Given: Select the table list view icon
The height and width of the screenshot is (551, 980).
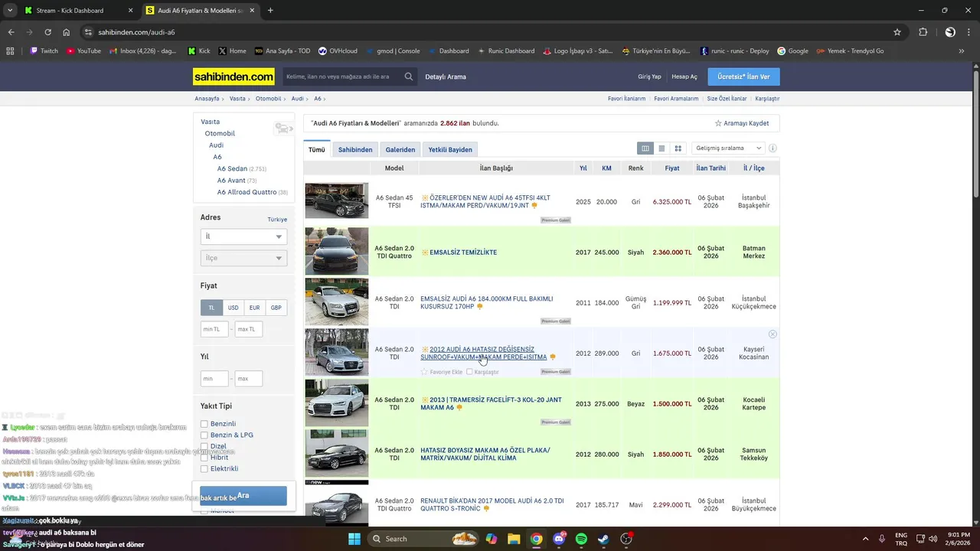Looking at the screenshot, I should [x=645, y=148].
